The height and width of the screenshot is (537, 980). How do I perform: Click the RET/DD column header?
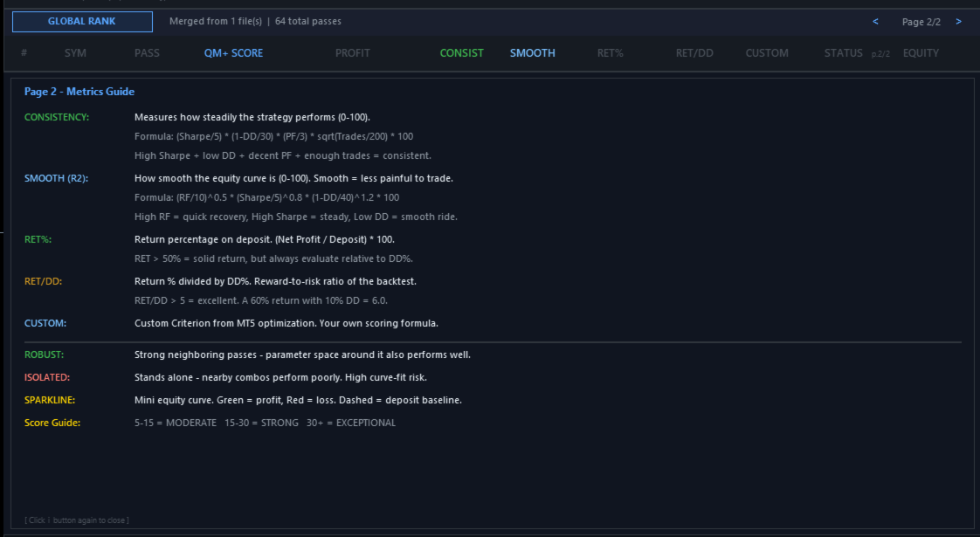click(x=694, y=53)
